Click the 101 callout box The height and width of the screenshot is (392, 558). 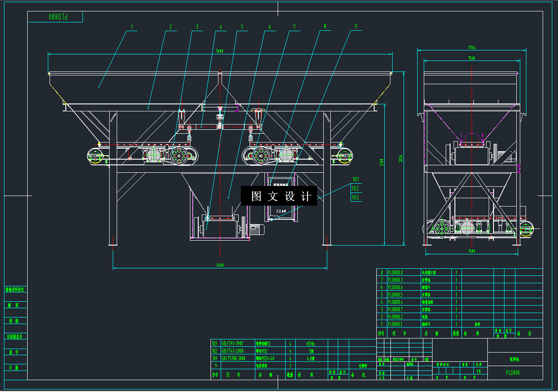pyautogui.click(x=356, y=179)
